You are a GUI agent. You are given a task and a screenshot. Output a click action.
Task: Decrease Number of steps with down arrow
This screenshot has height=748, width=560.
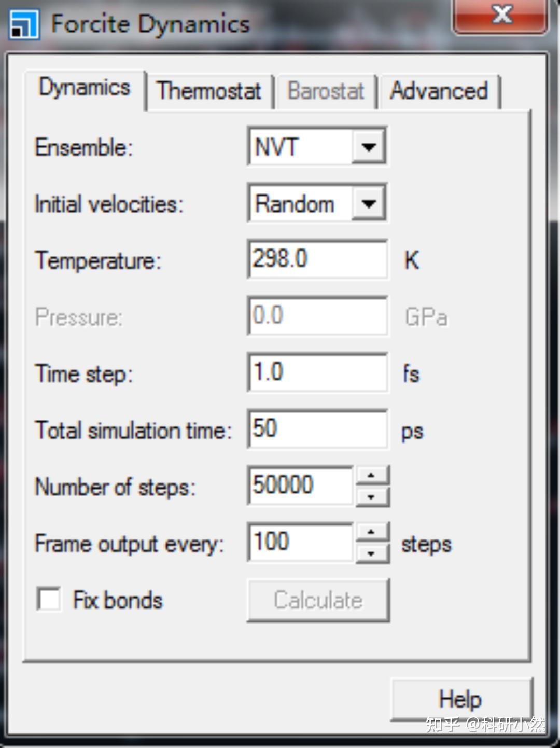pyautogui.click(x=371, y=497)
